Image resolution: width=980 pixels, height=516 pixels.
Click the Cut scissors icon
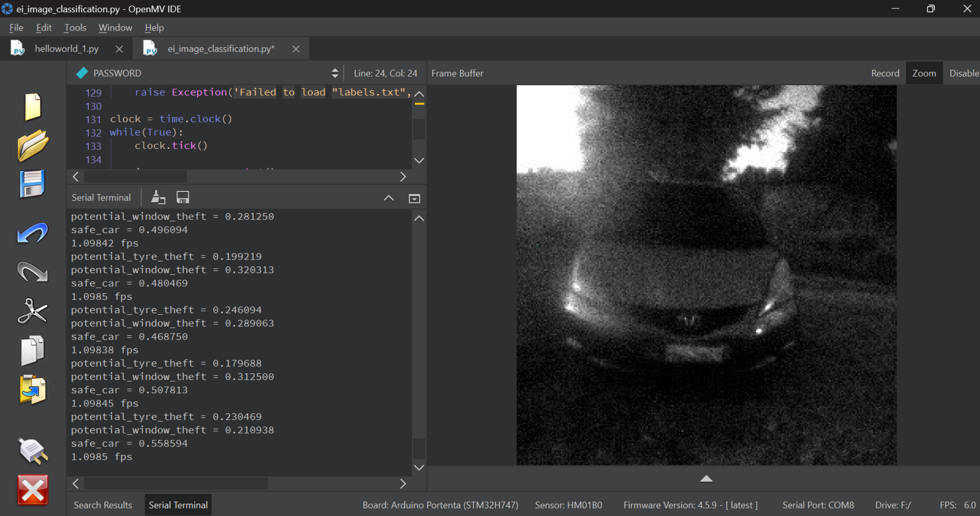coord(32,311)
